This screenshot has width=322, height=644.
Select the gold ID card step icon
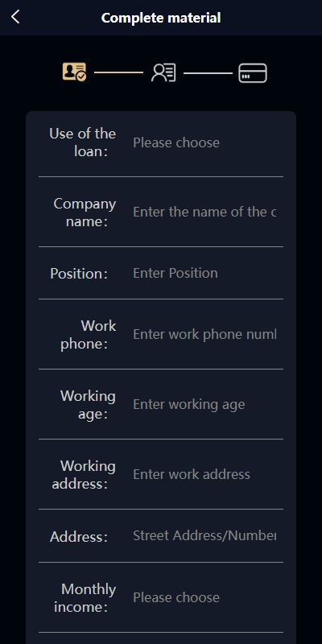74,72
